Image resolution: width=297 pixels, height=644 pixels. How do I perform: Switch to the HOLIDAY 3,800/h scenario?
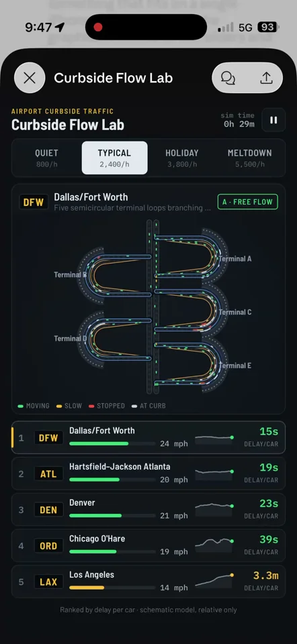coord(182,158)
